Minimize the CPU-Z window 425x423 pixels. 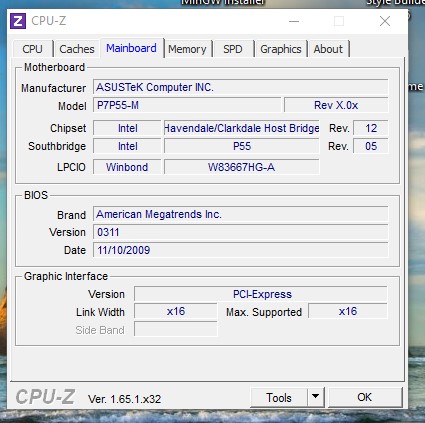coord(294,21)
